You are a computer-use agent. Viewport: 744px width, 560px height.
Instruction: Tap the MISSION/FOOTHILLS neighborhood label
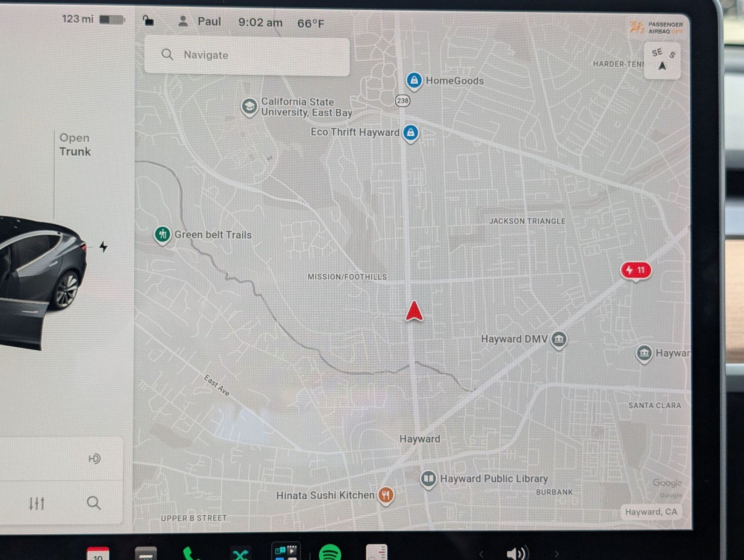(x=347, y=277)
